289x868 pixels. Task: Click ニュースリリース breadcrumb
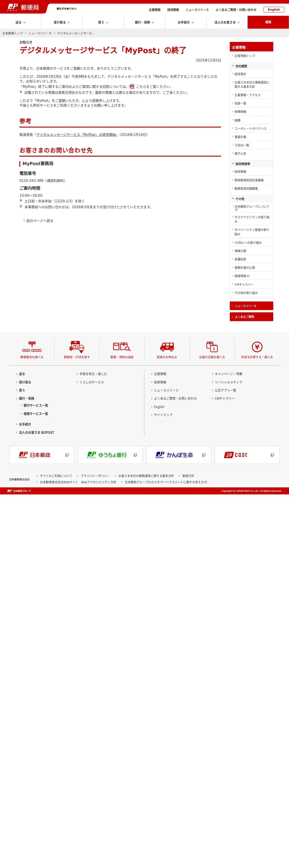40,33
